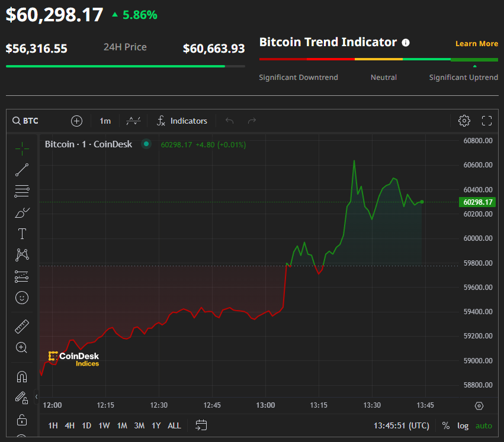The height and width of the screenshot is (442, 504).
Task: Add a symbol to compare
Action: tap(76, 121)
